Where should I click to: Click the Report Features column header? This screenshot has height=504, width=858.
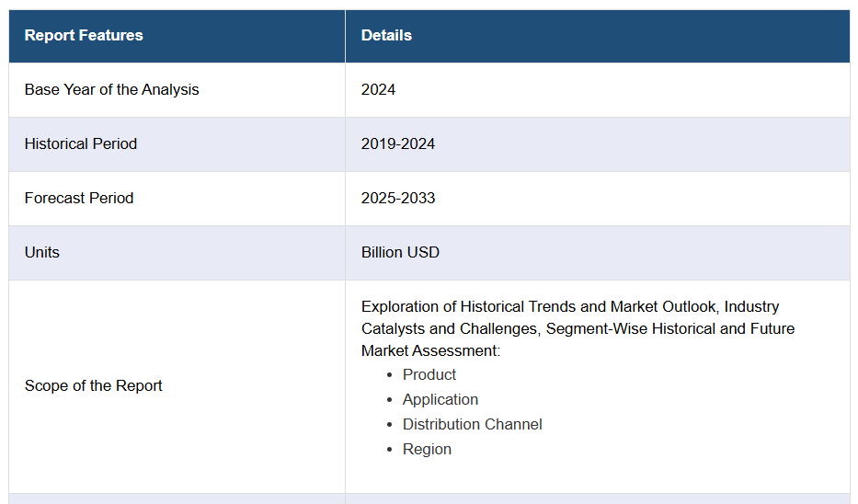84,36
